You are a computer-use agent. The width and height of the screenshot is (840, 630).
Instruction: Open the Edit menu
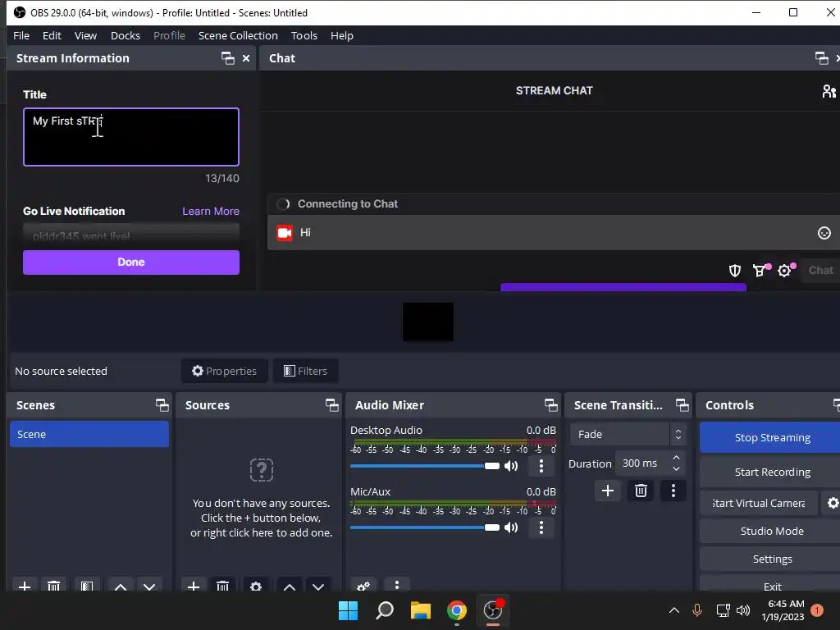tap(52, 35)
